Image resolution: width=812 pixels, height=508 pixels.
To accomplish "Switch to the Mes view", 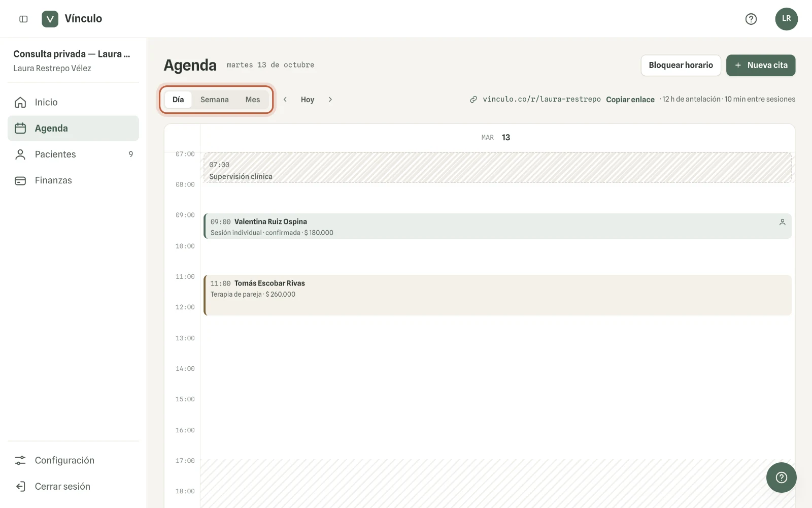I will pyautogui.click(x=253, y=100).
